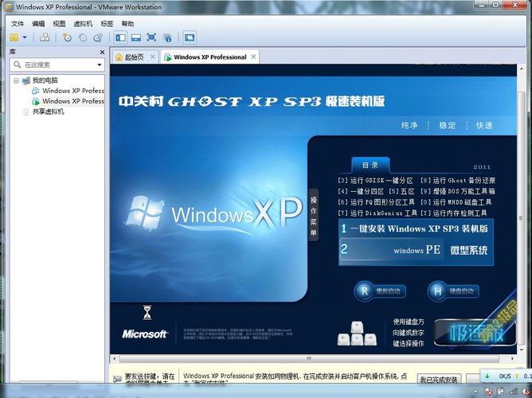Open the 视图 menu

pos(59,24)
